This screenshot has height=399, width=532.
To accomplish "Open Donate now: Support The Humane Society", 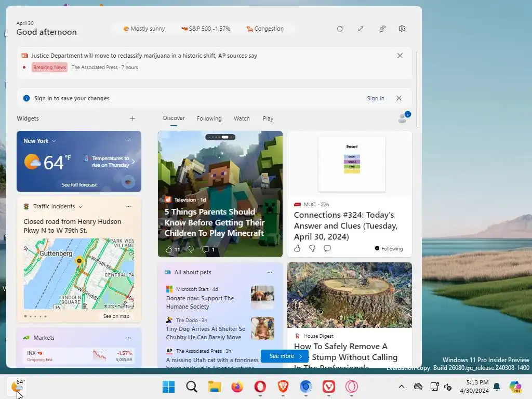I will coord(200,302).
